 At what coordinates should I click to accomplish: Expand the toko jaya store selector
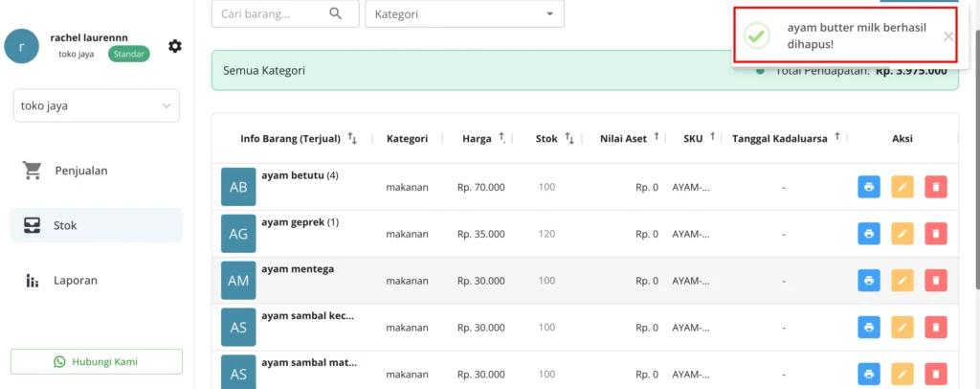click(x=97, y=105)
